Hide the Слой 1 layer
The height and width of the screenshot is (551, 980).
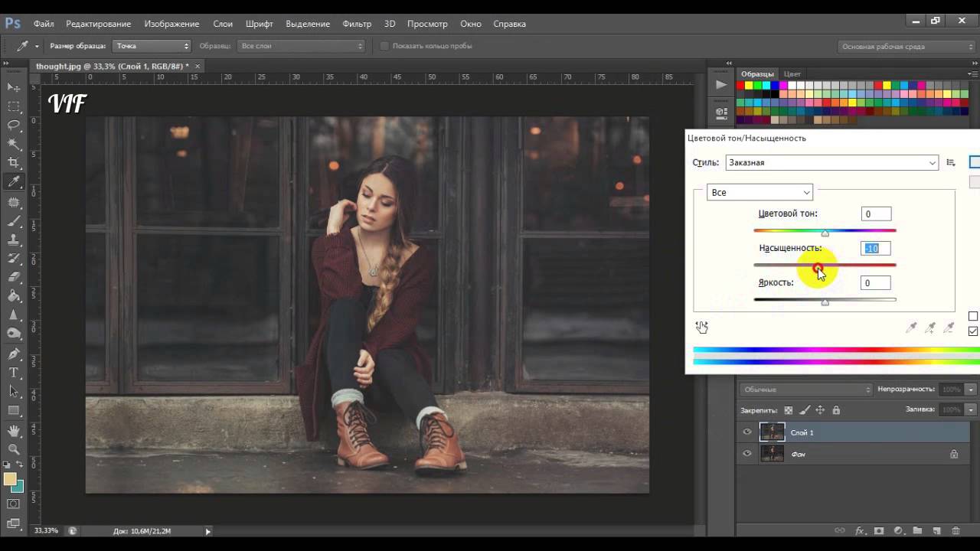tap(747, 432)
